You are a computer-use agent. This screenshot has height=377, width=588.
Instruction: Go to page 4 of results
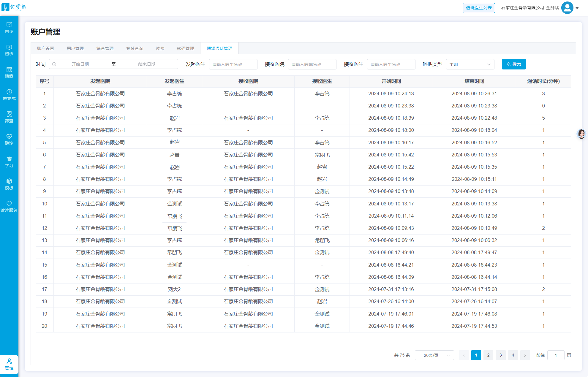tap(513, 355)
